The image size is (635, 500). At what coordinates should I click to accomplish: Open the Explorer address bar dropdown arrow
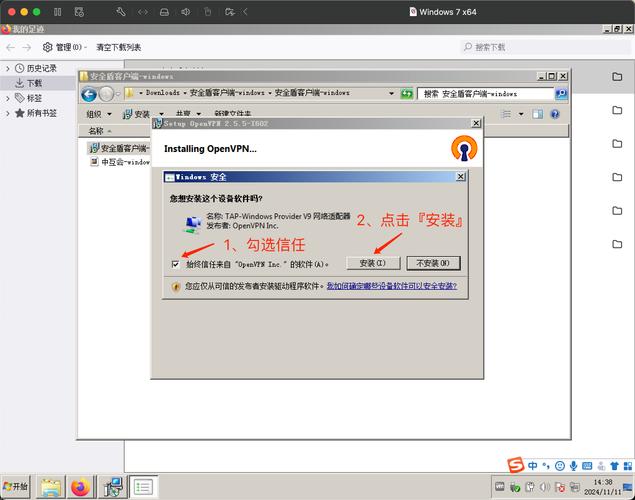[x=391, y=93]
